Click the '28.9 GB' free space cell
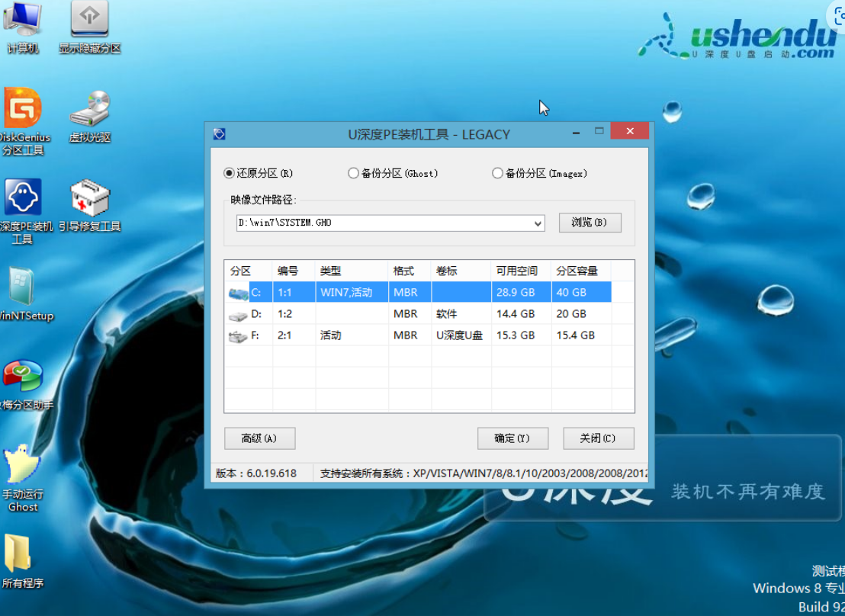The width and height of the screenshot is (845, 616). coord(521,292)
